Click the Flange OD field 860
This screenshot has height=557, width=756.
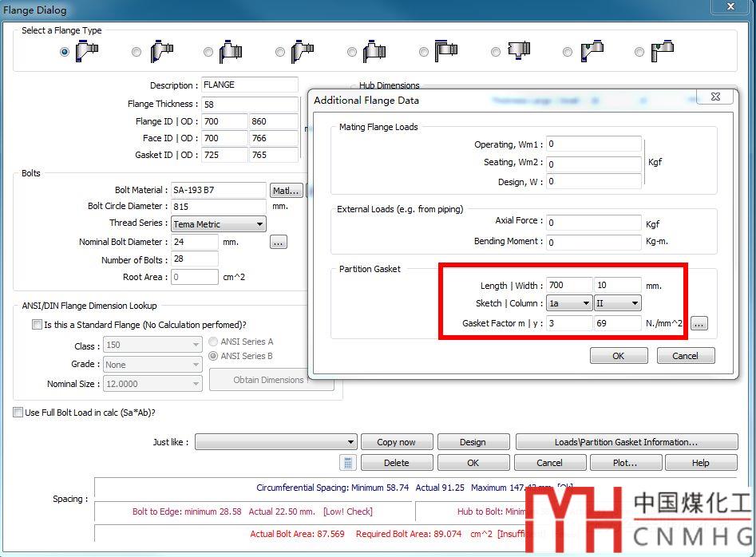point(273,121)
